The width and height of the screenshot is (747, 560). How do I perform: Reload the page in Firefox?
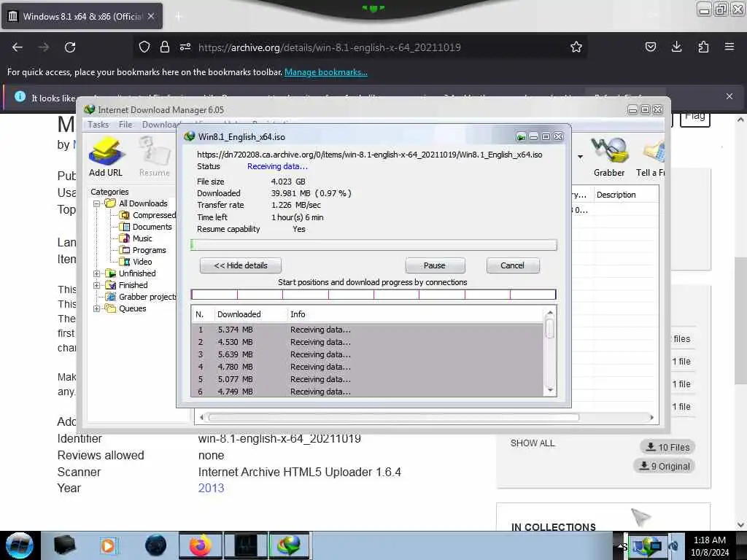70,47
